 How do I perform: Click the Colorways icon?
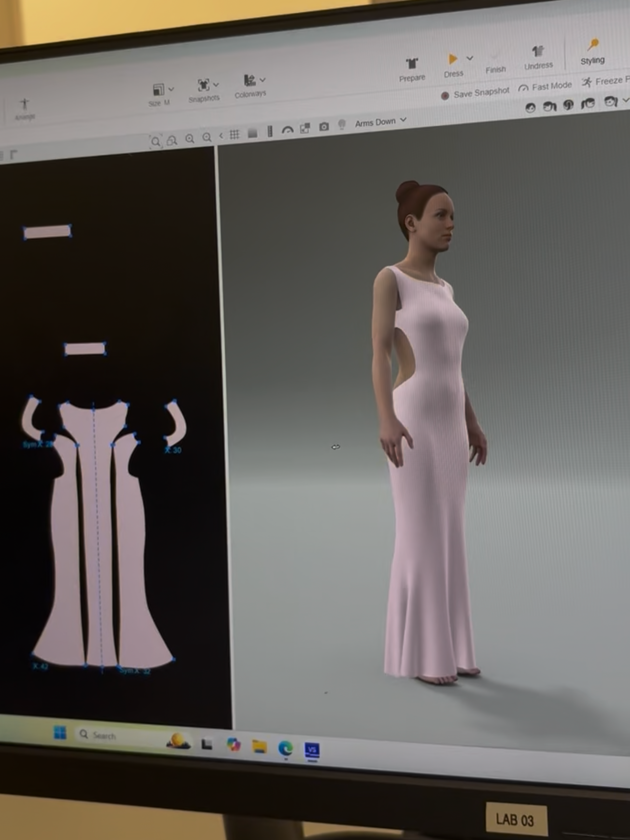(x=249, y=80)
